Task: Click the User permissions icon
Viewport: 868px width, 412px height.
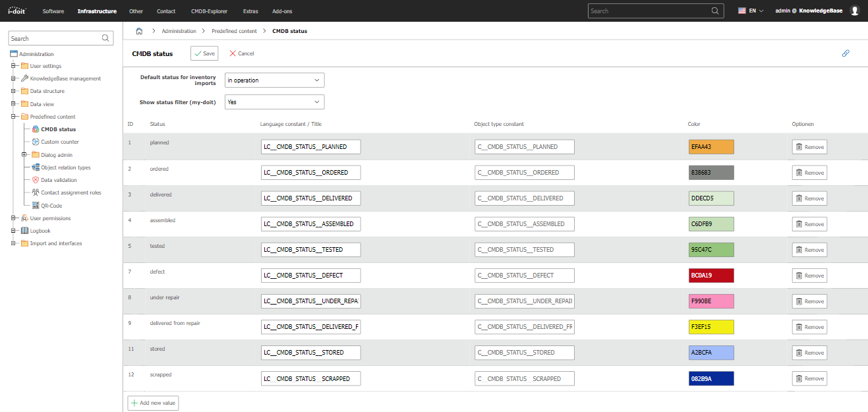Action: 24,218
